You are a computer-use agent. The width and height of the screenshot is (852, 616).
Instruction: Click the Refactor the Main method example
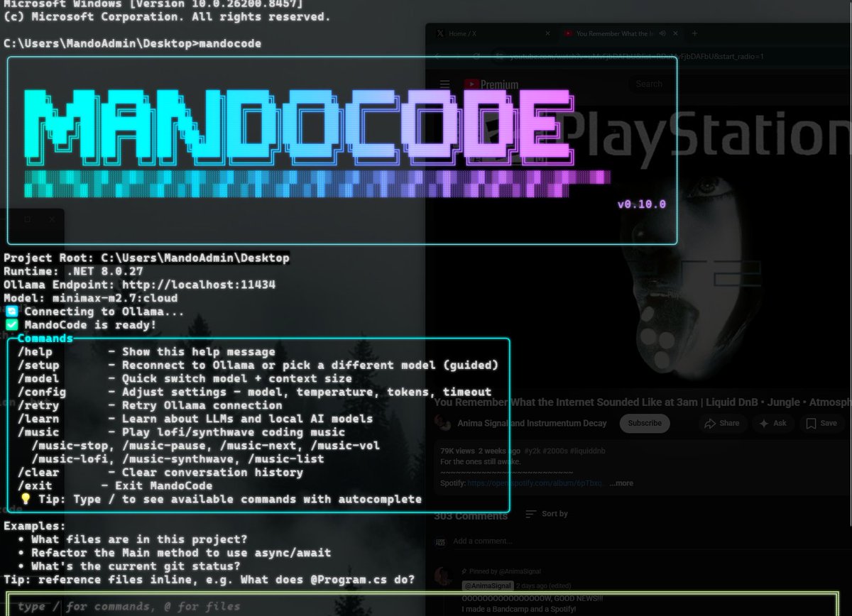pos(181,553)
